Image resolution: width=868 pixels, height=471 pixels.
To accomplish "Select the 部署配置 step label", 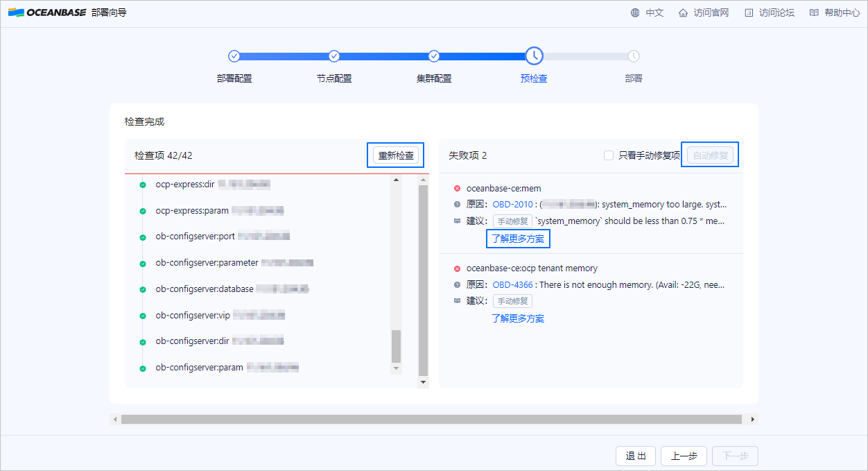I will pos(234,78).
